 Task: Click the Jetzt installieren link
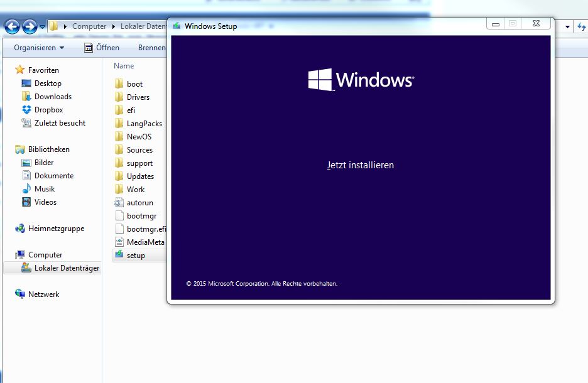361,165
